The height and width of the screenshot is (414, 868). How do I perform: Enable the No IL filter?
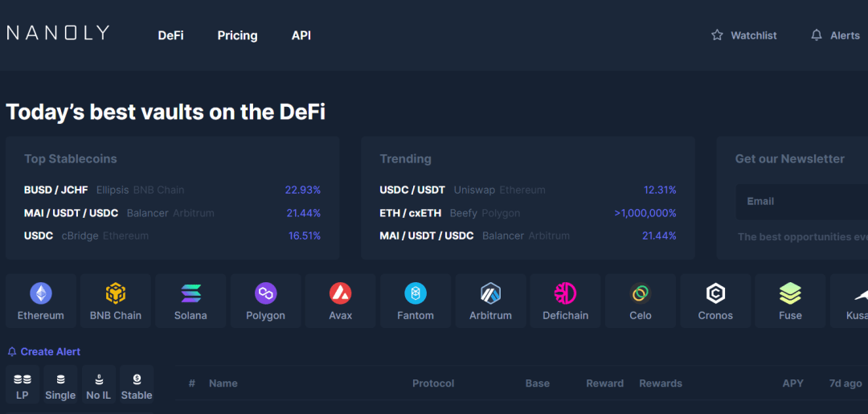click(x=99, y=385)
